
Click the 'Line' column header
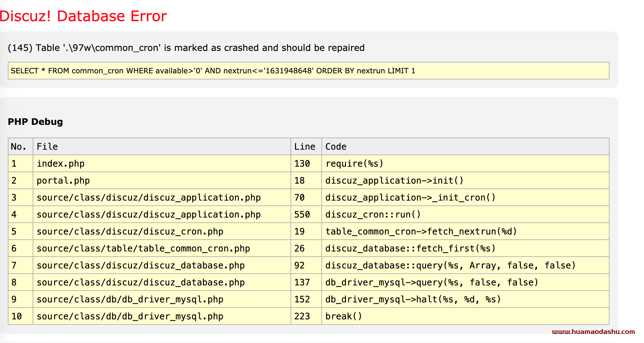click(x=306, y=147)
